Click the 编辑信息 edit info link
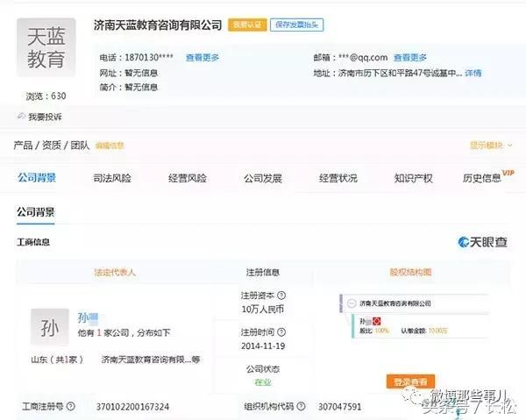 (x=110, y=146)
